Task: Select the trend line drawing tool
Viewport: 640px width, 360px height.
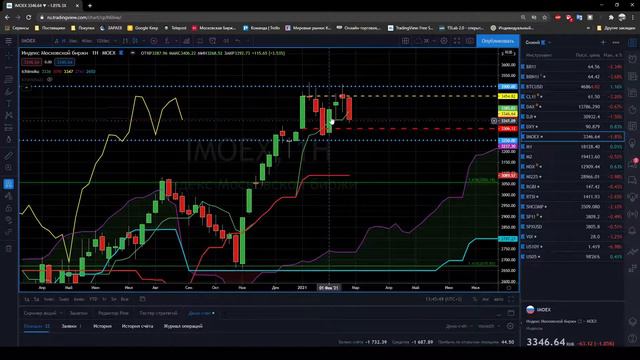Action: pyautogui.click(x=8, y=67)
